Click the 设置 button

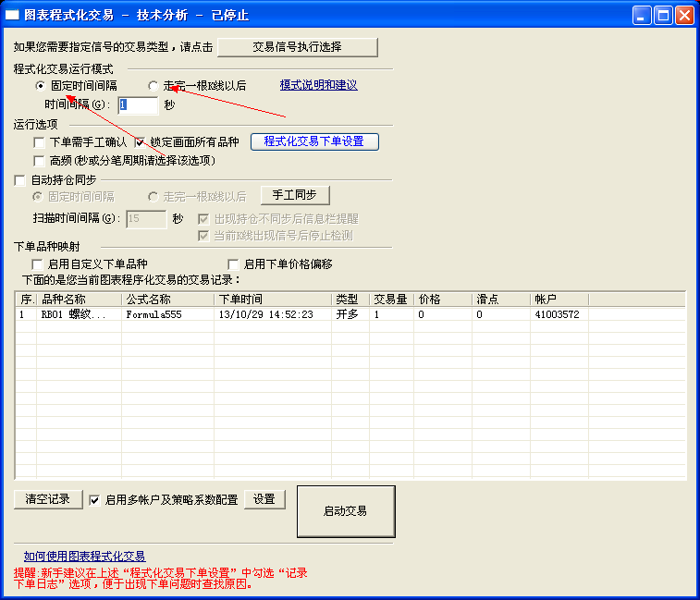(x=264, y=499)
